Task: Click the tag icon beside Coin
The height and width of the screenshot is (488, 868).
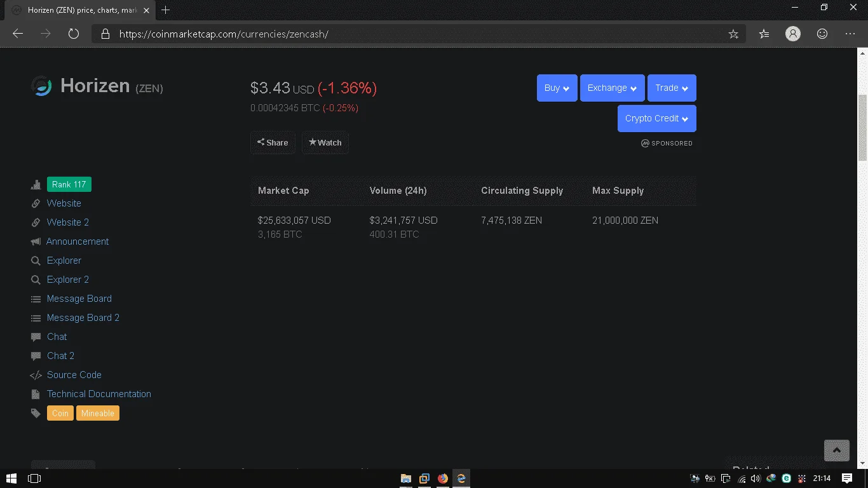Action: pos(36,413)
